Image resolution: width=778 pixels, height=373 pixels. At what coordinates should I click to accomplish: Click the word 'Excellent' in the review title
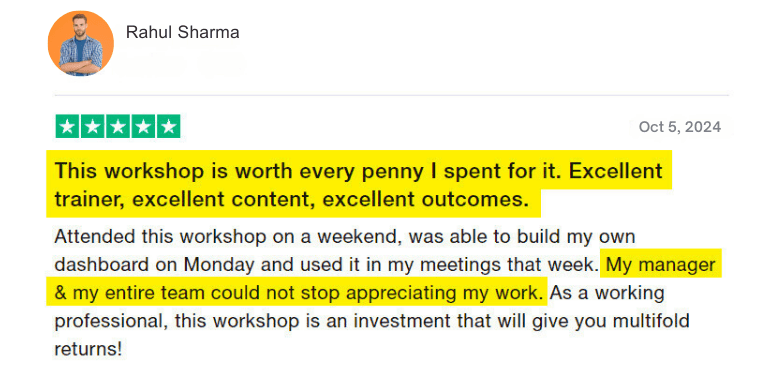(x=616, y=171)
